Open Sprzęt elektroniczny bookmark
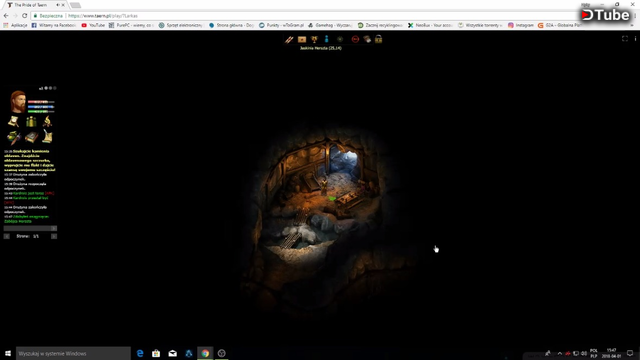Screen dimensions: 640x360 [x=180, y=25]
